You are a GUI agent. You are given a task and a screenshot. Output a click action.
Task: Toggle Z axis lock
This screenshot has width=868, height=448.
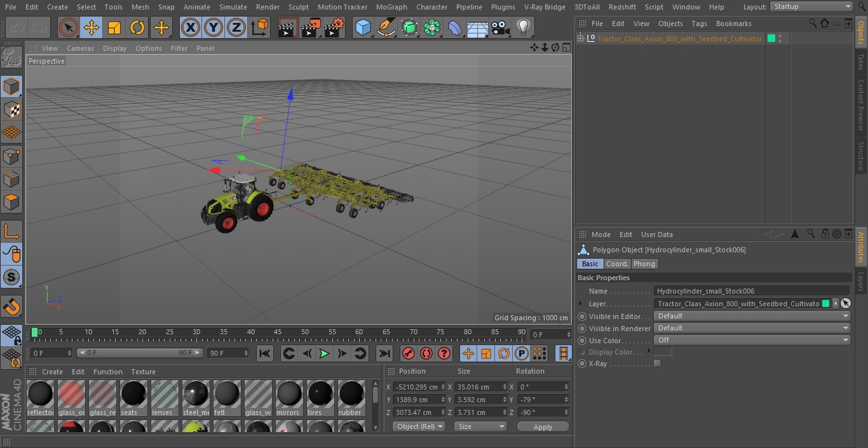(236, 27)
